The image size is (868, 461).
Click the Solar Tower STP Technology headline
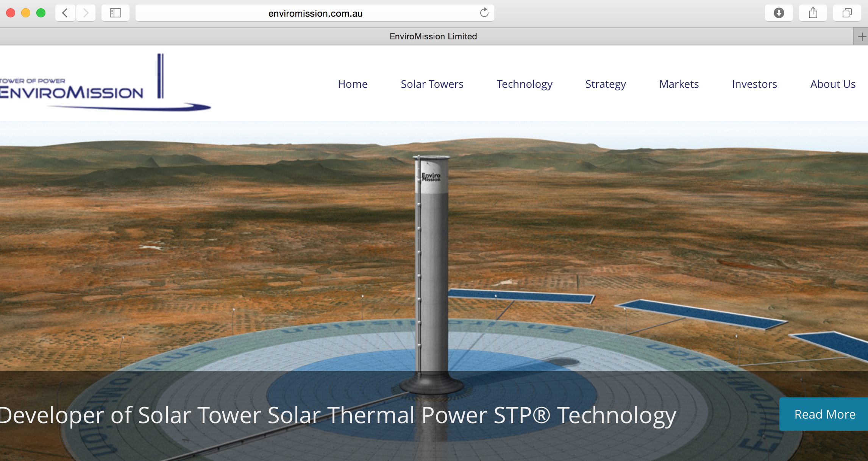[x=338, y=415]
